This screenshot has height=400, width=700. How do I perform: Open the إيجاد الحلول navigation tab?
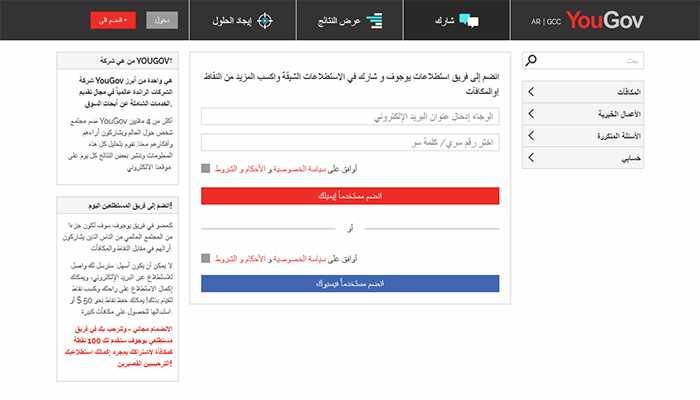[243, 20]
